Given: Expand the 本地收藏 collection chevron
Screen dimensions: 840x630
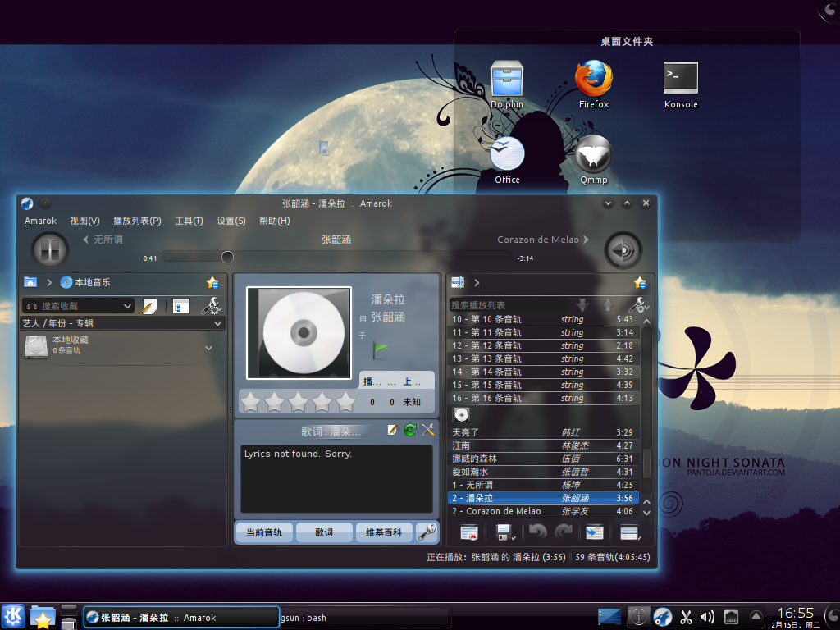Looking at the screenshot, I should pyautogui.click(x=209, y=348).
